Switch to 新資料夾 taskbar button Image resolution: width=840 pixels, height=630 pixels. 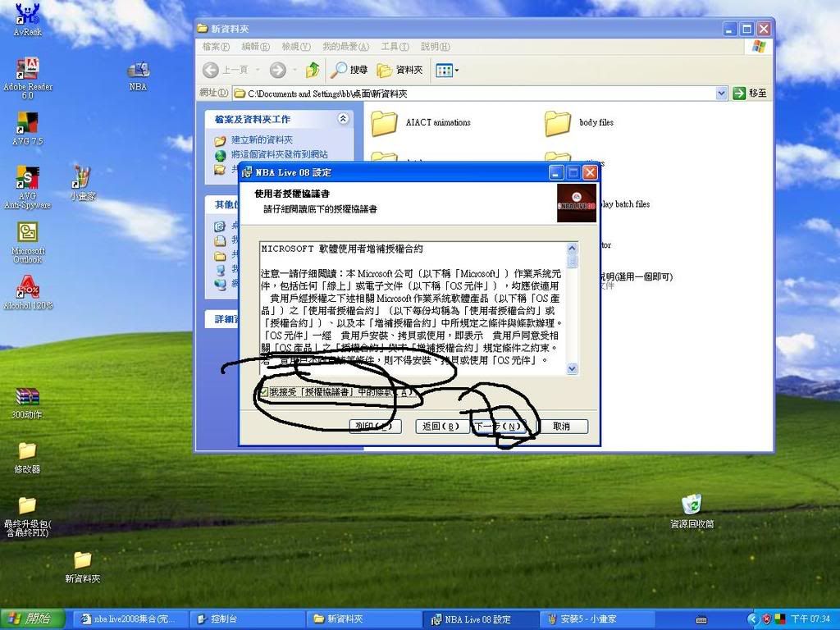[363, 619]
